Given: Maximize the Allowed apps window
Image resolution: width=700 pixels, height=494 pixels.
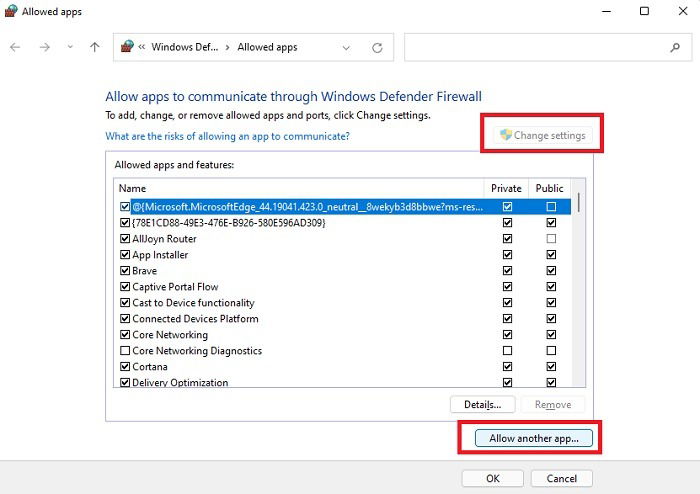Looking at the screenshot, I should point(644,11).
